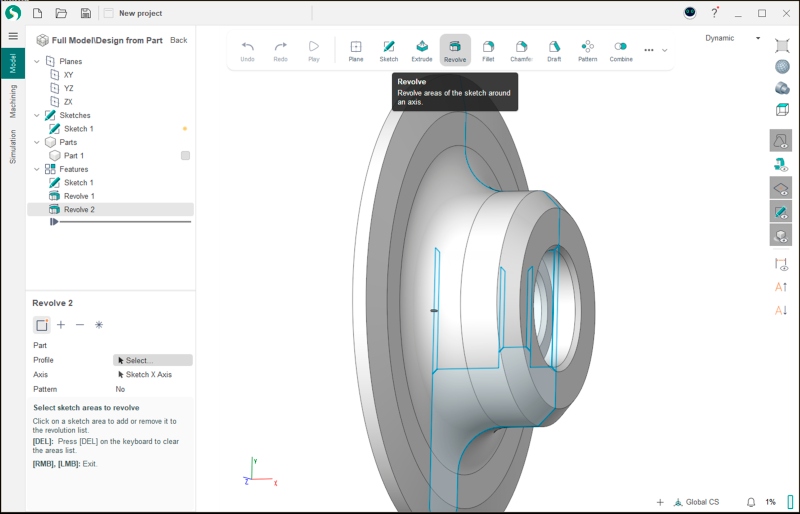
Task: Click the New file icon
Action: click(37, 13)
